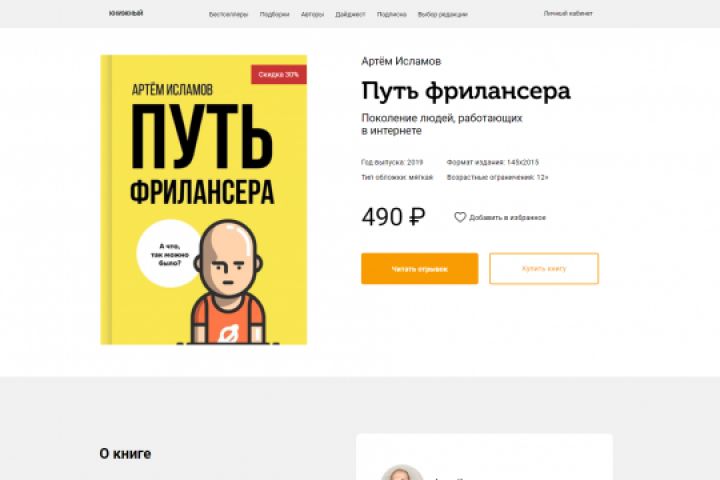The image size is (720, 480).
Task: Click the subtitle Поколение людей, работающих в интернете
Action: tap(442, 124)
